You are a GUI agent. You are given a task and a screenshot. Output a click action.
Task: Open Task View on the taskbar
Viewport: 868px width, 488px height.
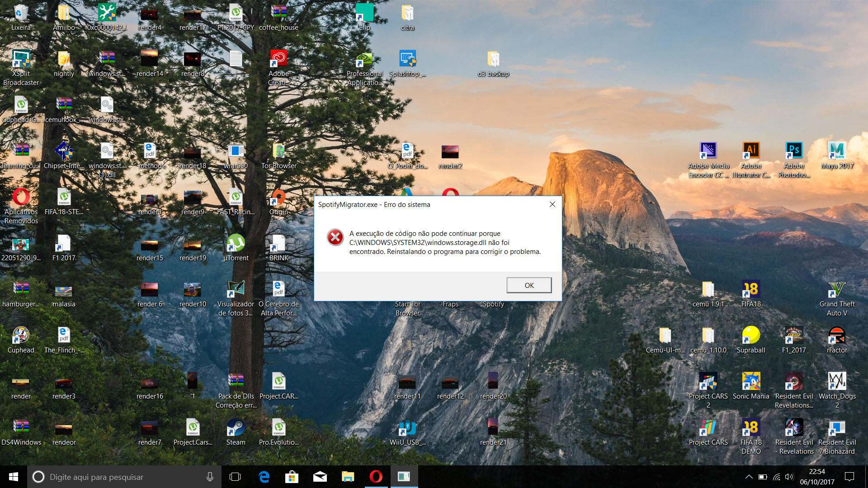coord(235,477)
